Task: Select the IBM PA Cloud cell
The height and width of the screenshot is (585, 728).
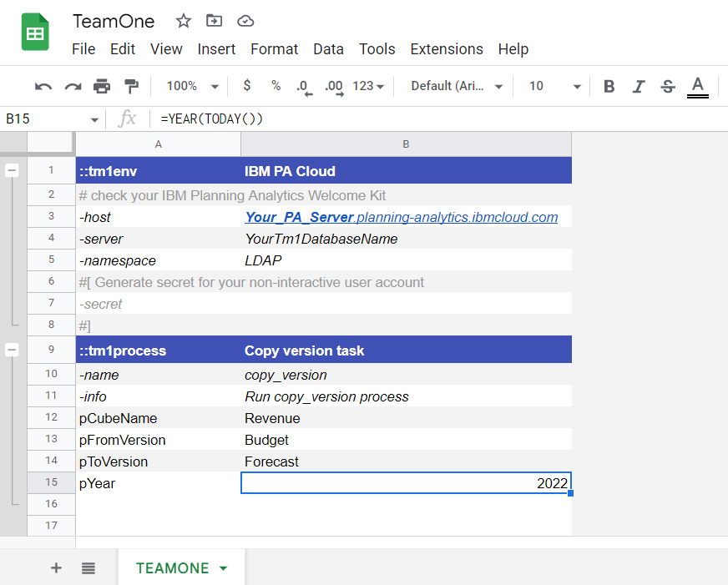Action: [x=407, y=170]
